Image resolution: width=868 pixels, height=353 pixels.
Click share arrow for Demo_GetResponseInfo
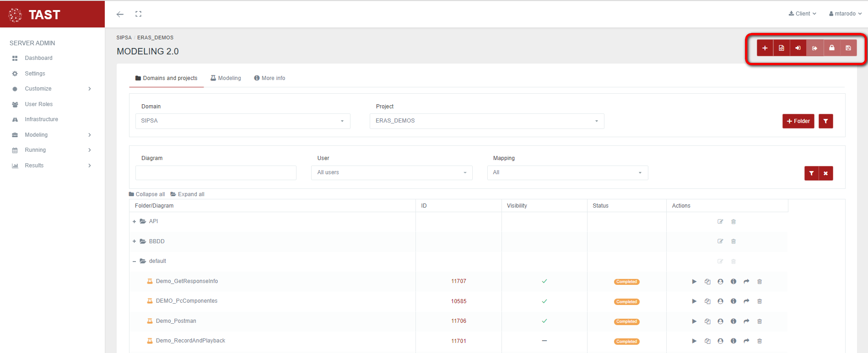point(746,282)
